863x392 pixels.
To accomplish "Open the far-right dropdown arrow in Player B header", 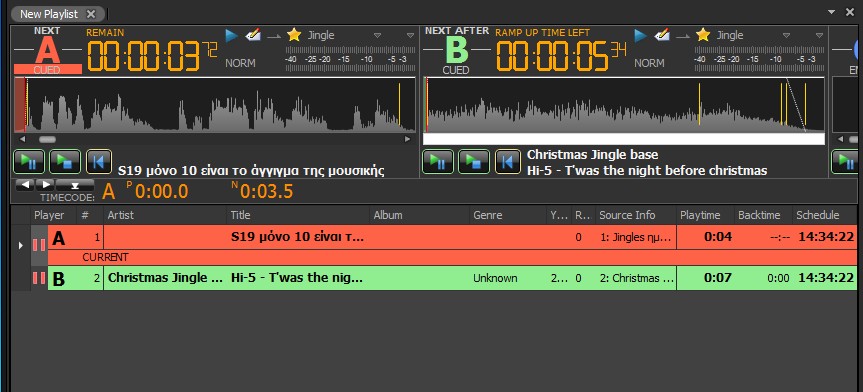I will (820, 35).
